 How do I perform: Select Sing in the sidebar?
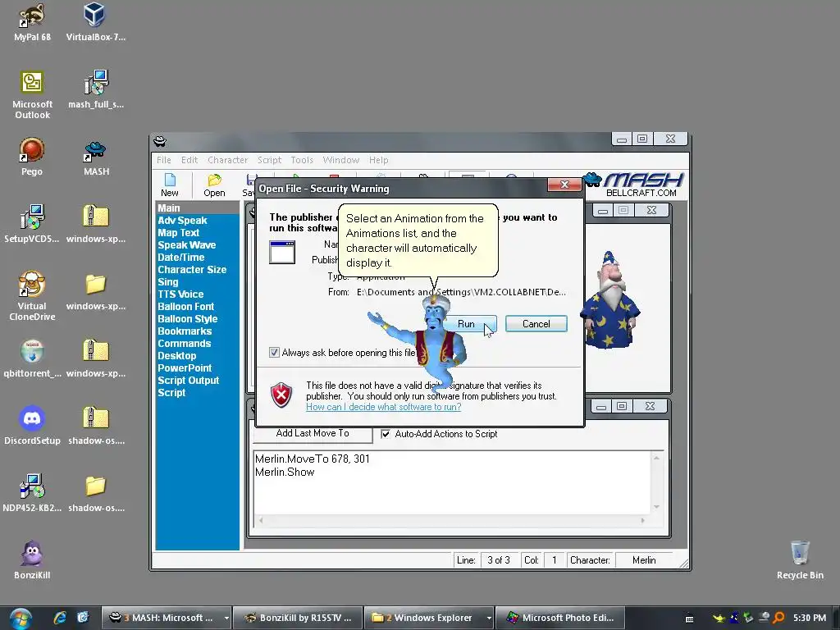coord(167,282)
